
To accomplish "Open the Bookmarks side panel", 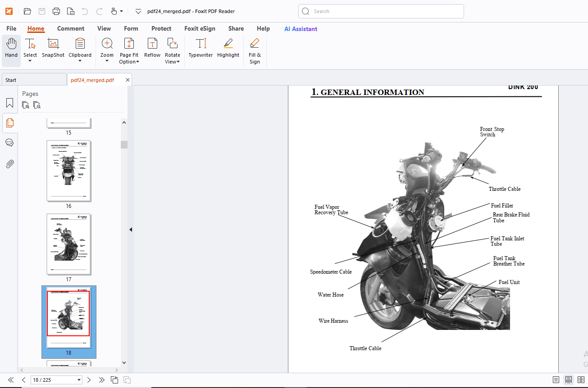I will (9, 103).
